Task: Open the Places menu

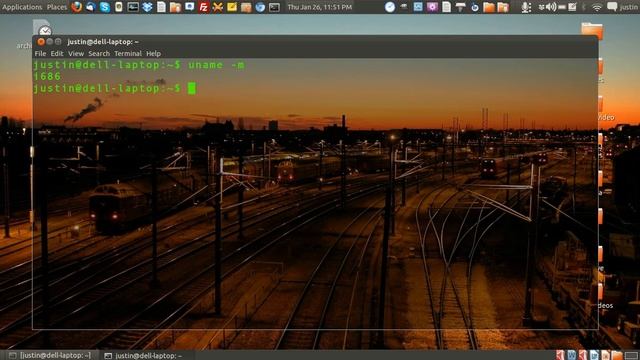Action: 57,7
